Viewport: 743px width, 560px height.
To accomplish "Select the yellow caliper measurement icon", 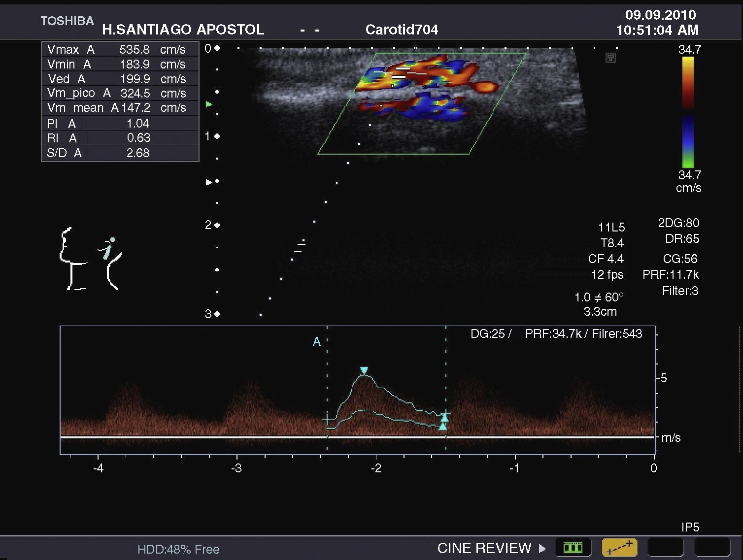I will [x=619, y=548].
